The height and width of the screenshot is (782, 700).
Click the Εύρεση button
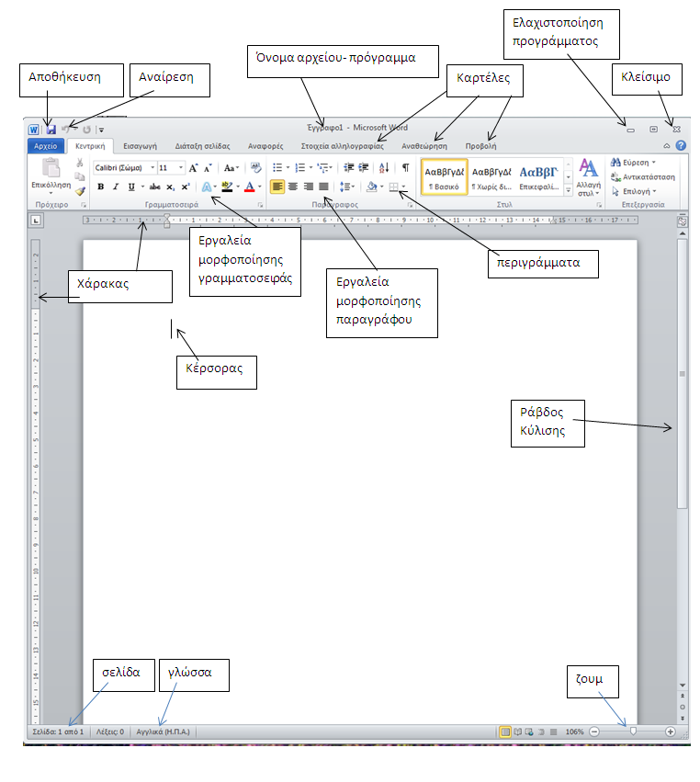pyautogui.click(x=633, y=163)
